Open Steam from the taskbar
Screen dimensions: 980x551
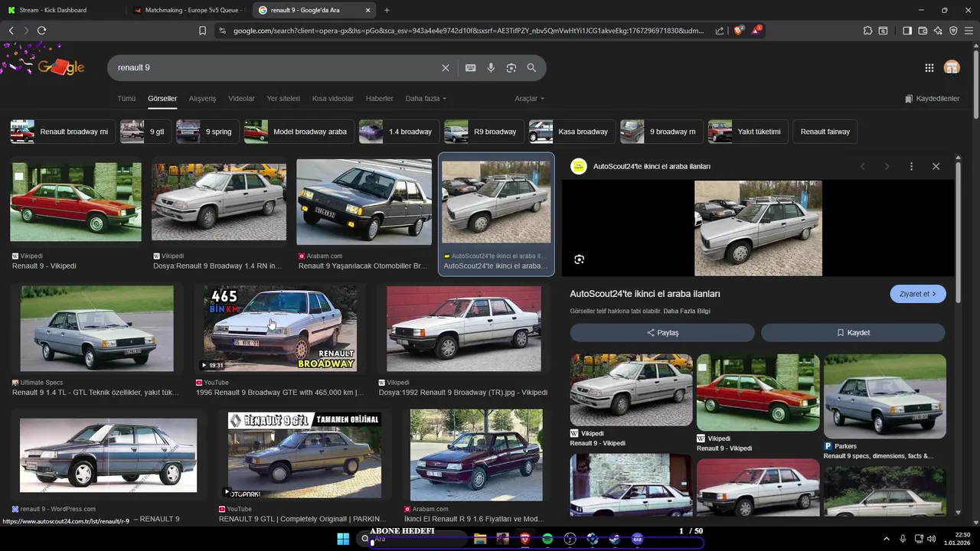pos(614,539)
